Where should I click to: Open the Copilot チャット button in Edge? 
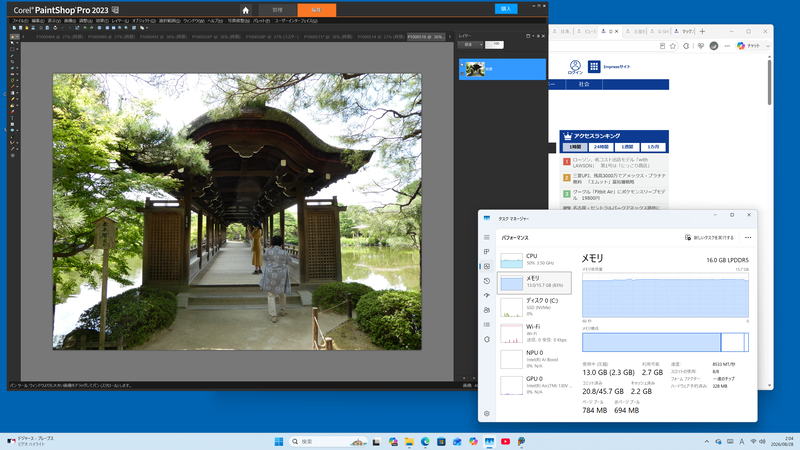(749, 46)
